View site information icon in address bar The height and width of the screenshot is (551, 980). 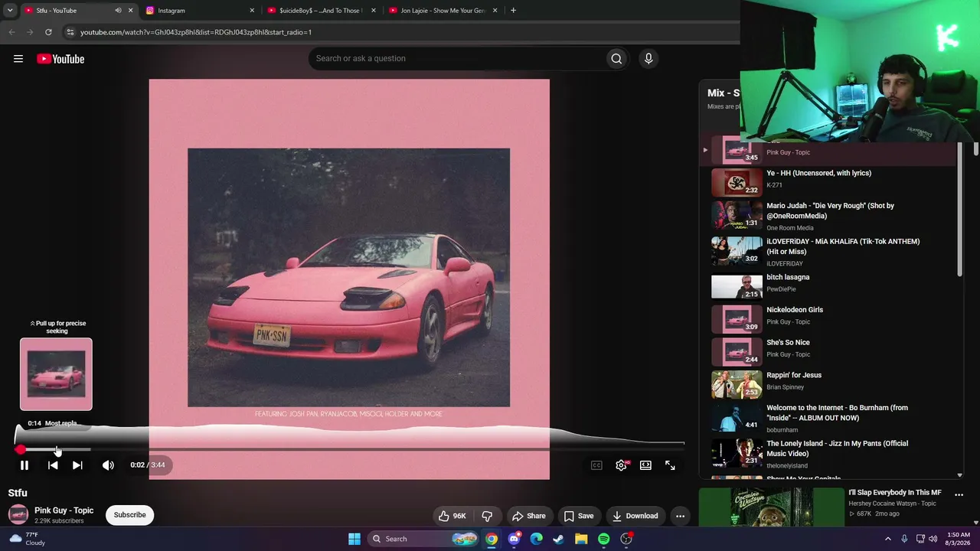70,32
